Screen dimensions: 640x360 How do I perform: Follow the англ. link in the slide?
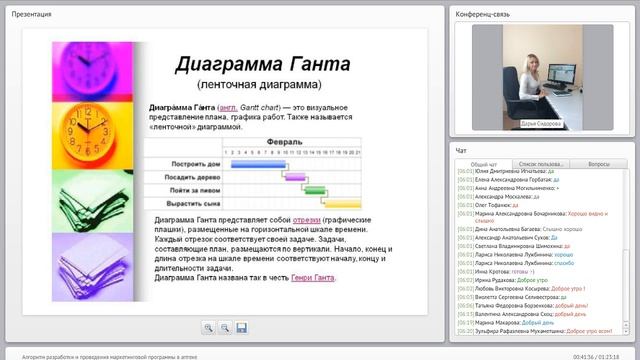click(x=228, y=108)
